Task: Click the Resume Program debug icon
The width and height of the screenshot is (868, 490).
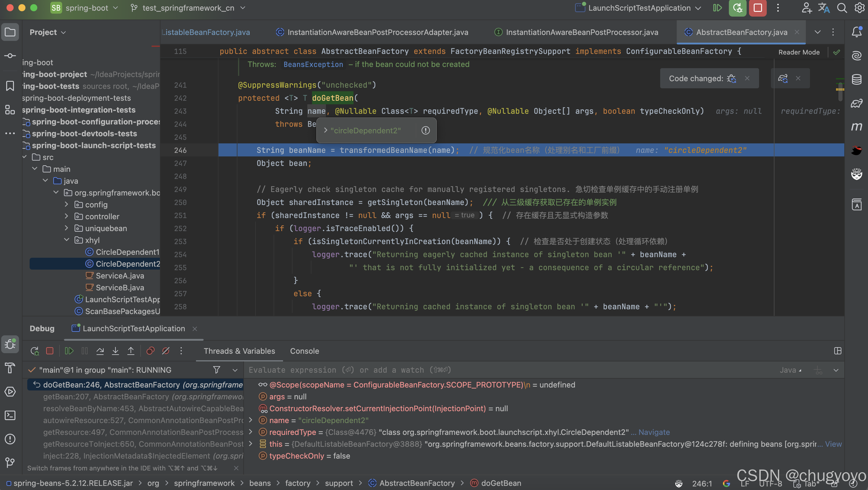Action: point(69,351)
